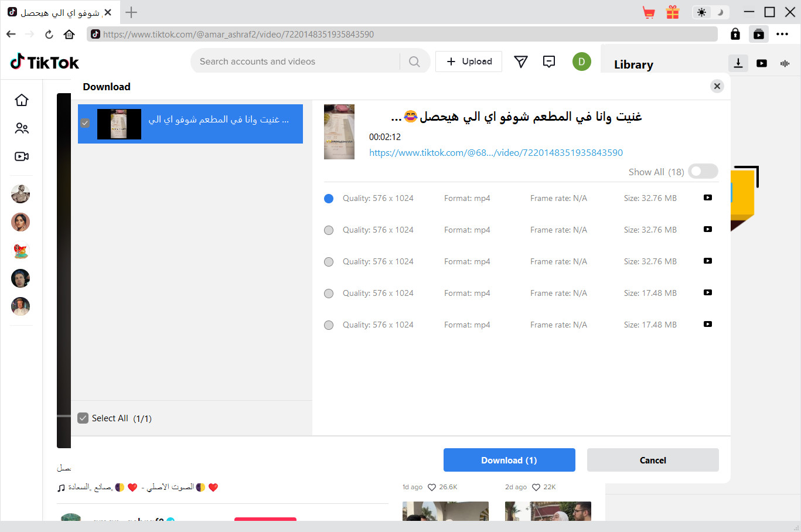Open the video thumbnail under 1d ago
Viewport: 801px width, 532px height.
(x=445, y=511)
